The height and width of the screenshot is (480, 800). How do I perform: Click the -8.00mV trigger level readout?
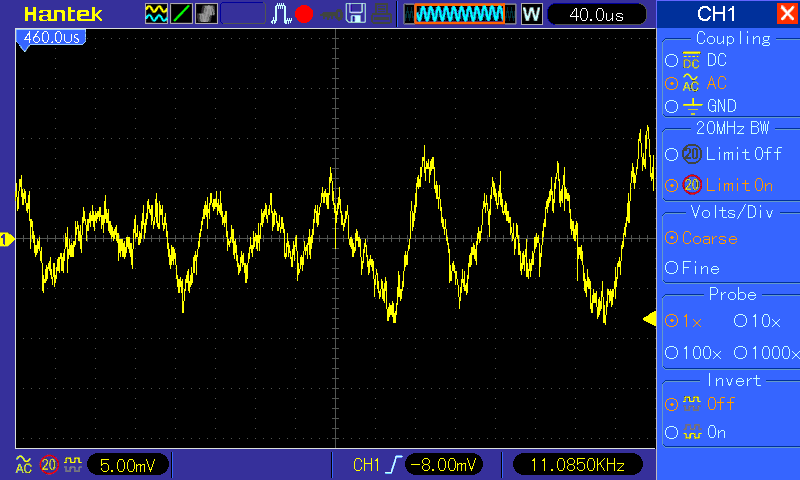pos(443,465)
